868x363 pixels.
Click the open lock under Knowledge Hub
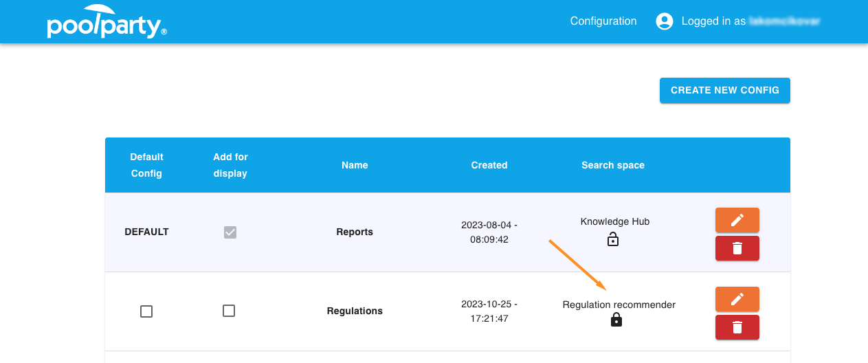tap(613, 239)
